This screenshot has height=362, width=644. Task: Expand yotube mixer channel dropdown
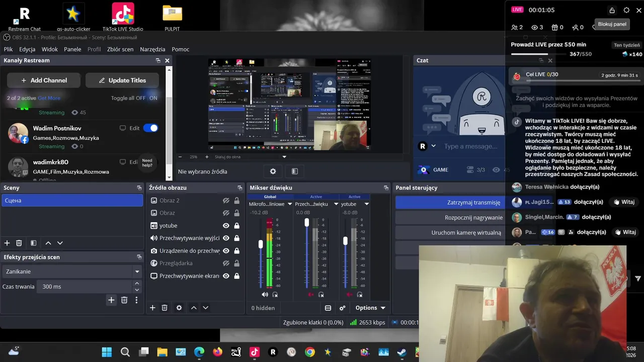(366, 204)
